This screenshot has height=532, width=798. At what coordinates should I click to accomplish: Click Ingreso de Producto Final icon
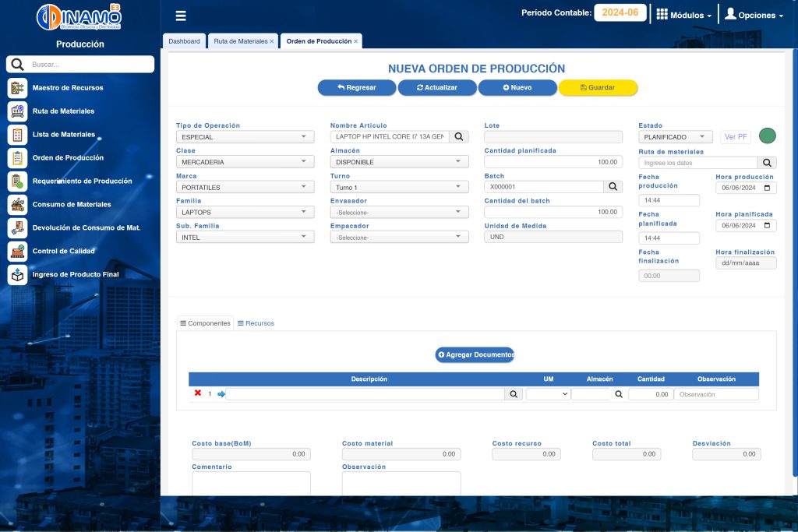17,275
